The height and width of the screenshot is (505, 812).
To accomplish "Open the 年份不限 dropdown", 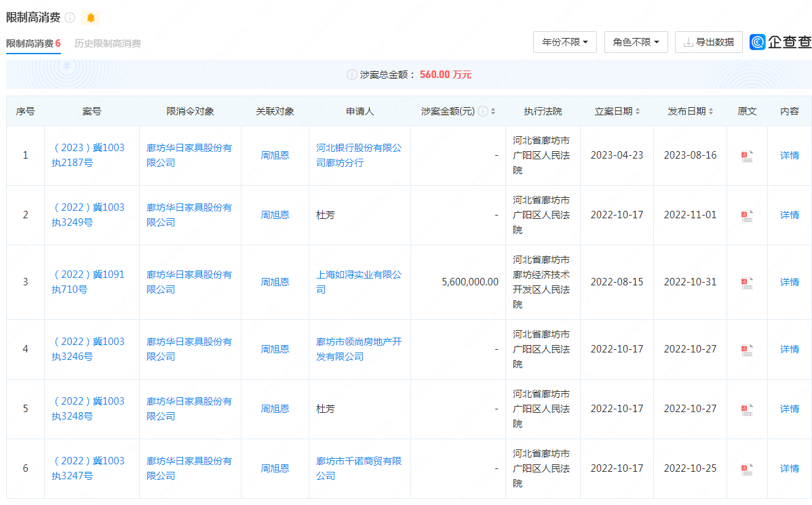I will pos(565,42).
